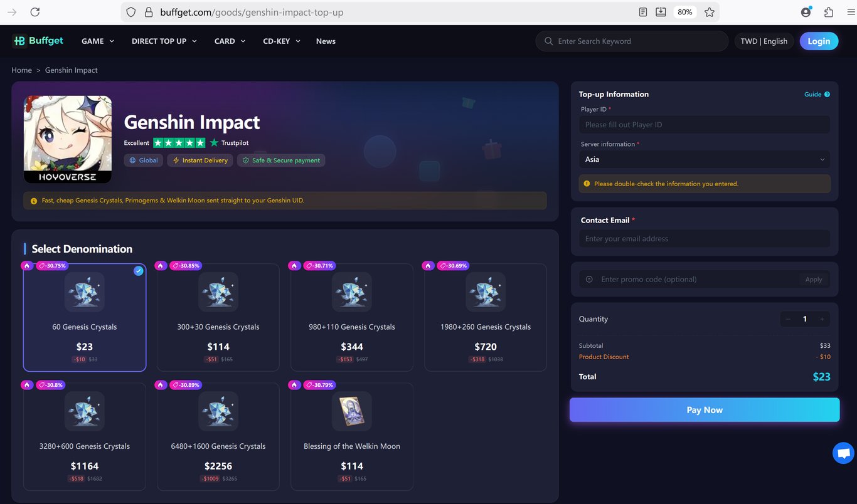Select the 1980+260 Genesis Crystals denomination
Viewport: 857px width, 504px height.
(x=486, y=318)
